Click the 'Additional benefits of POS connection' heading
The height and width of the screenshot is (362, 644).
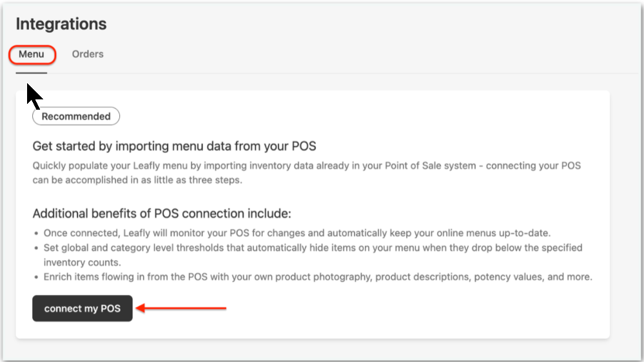pos(162,214)
